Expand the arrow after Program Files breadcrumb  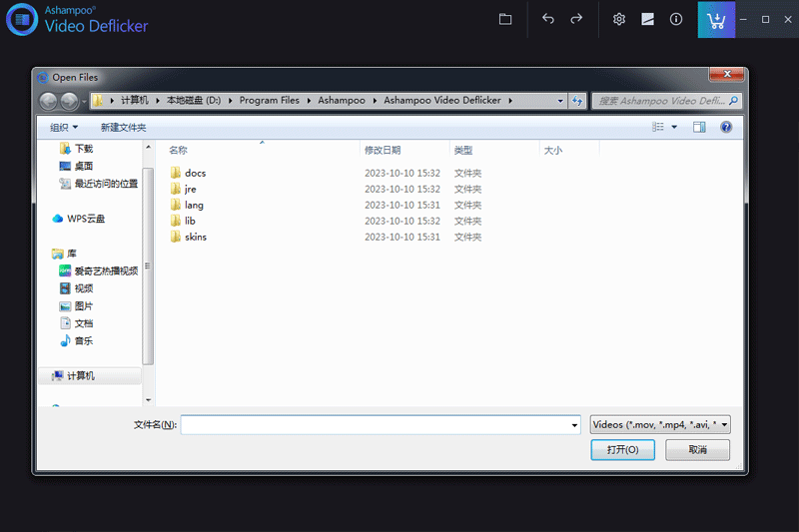coord(309,101)
